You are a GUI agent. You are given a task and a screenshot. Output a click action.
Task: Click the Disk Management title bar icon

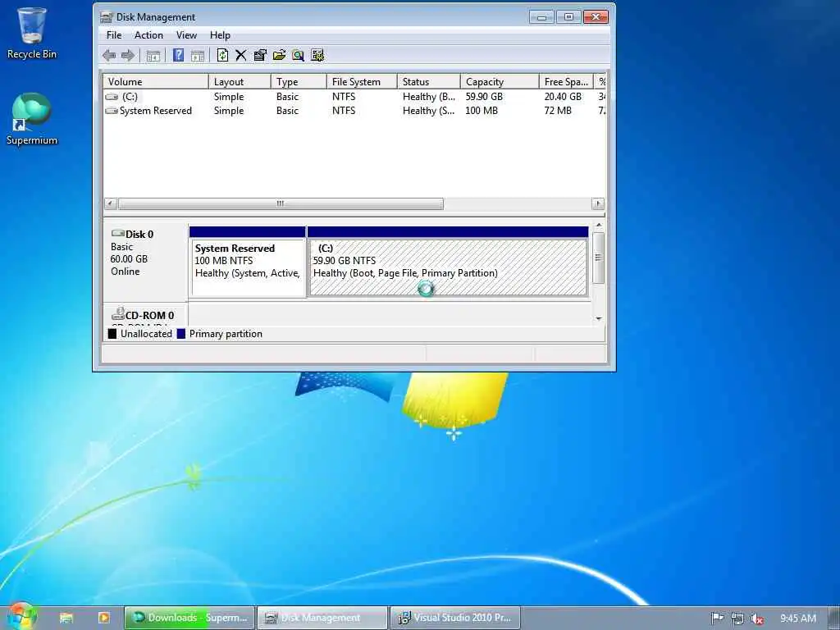[x=107, y=17]
